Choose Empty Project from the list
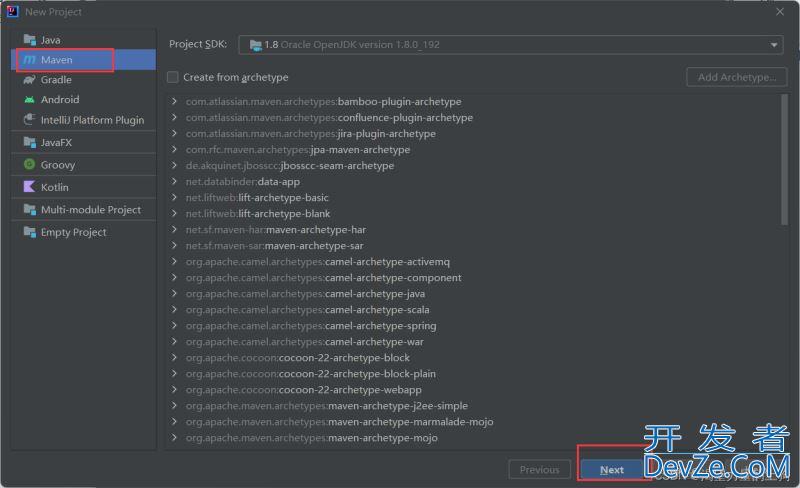 pyautogui.click(x=72, y=232)
